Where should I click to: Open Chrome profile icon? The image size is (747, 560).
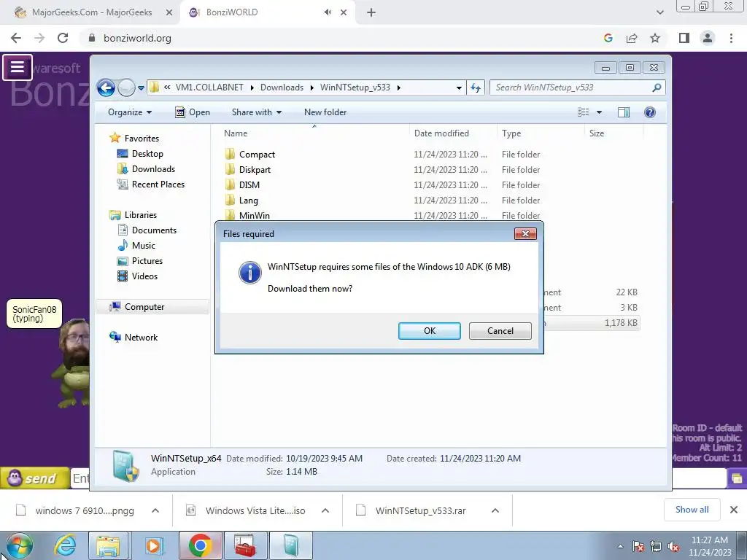point(708,38)
